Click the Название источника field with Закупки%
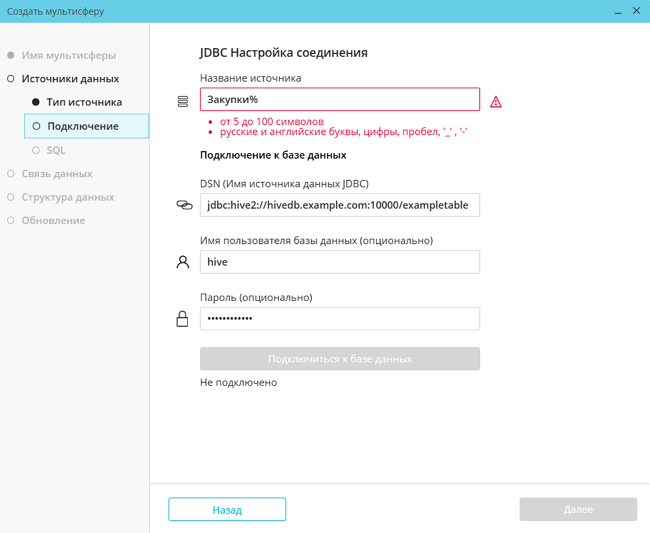The width and height of the screenshot is (650, 533). (339, 99)
